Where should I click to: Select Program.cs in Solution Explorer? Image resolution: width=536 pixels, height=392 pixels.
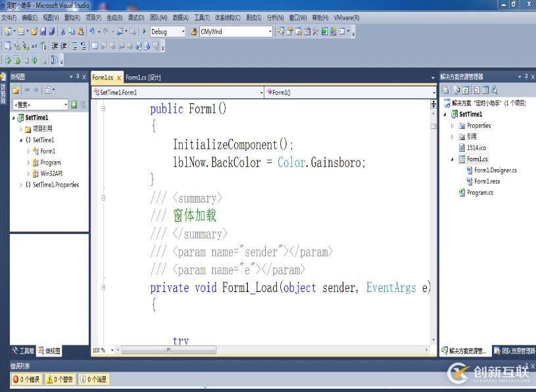click(480, 193)
